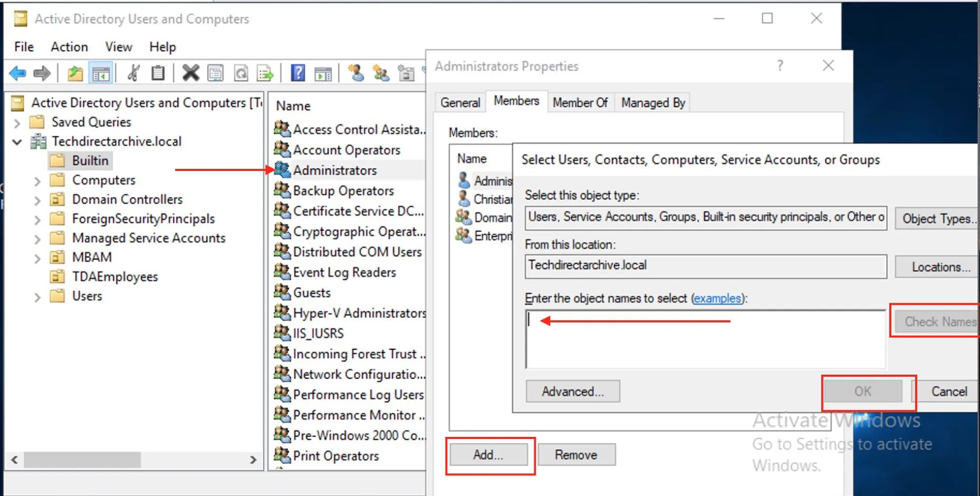Expand the Users tree node
The width and height of the screenshot is (980, 496).
coord(37,297)
